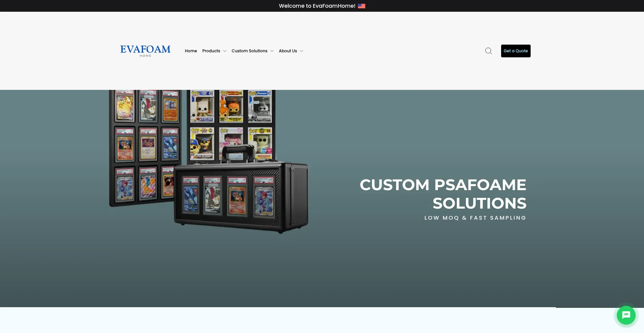This screenshot has width=644, height=333.
Task: Open the green chat bubble widget
Action: (626, 315)
